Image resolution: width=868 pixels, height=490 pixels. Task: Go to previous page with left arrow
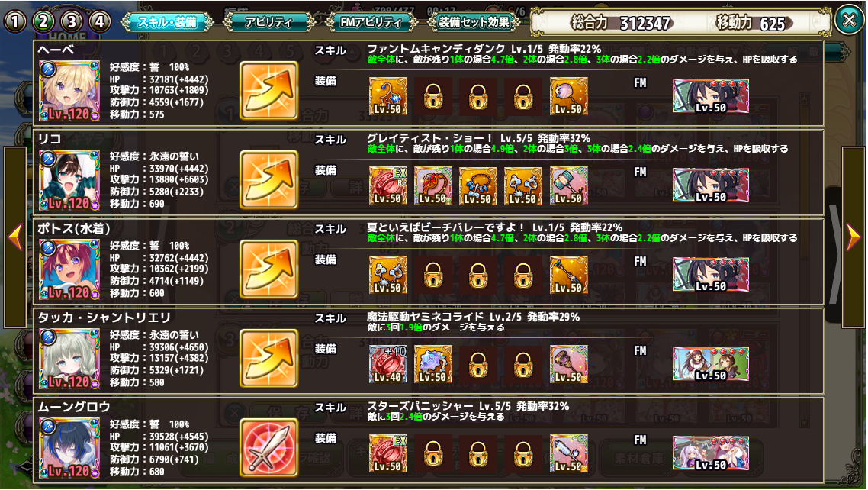click(15, 237)
